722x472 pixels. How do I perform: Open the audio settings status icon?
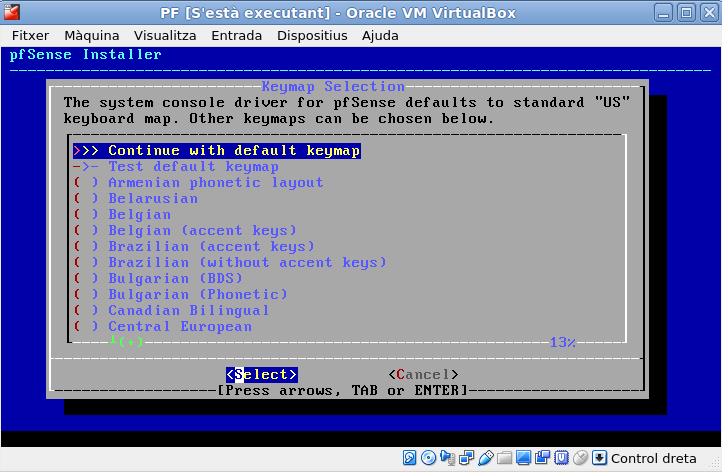tap(448, 458)
